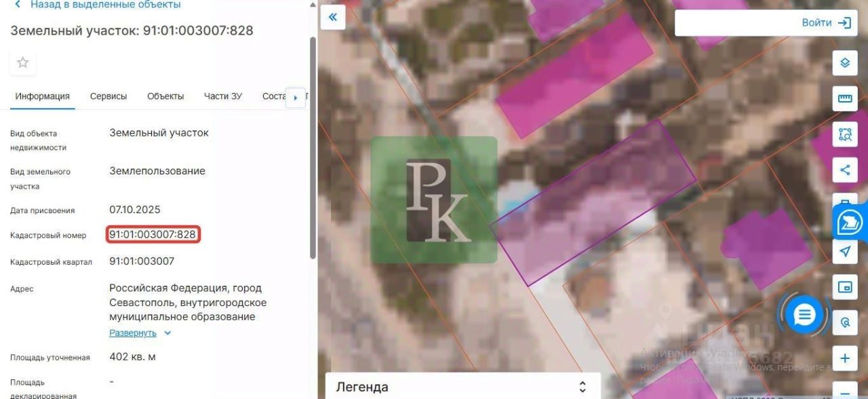Screen dimensions: 868x399
Task: Expand the full address via Развернуть
Action: tap(140, 333)
